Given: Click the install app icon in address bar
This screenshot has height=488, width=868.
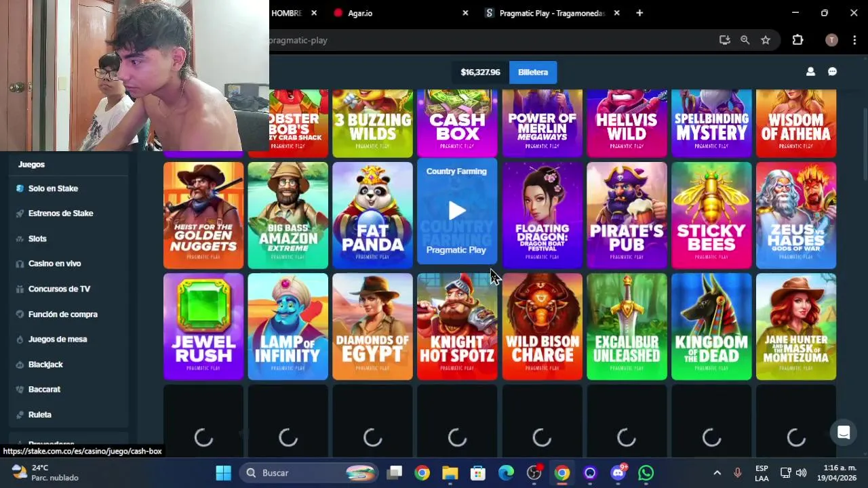Looking at the screenshot, I should (x=724, y=40).
